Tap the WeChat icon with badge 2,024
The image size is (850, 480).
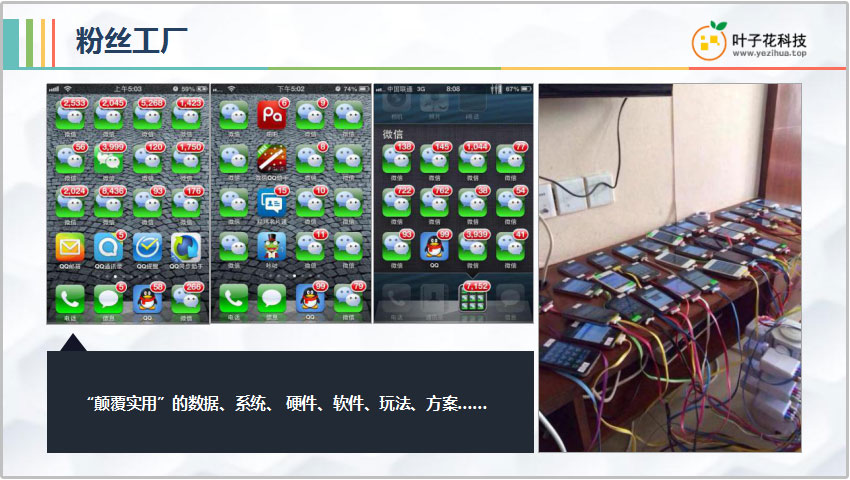pos(70,203)
